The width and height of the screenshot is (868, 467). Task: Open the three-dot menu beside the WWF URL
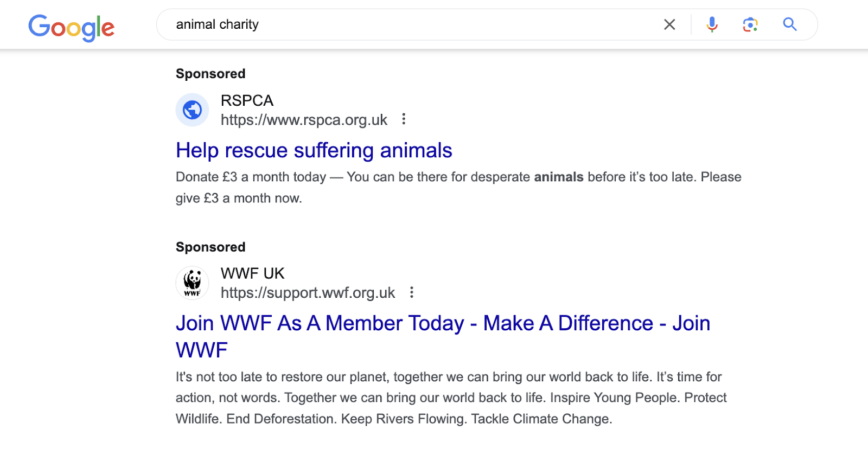click(412, 293)
